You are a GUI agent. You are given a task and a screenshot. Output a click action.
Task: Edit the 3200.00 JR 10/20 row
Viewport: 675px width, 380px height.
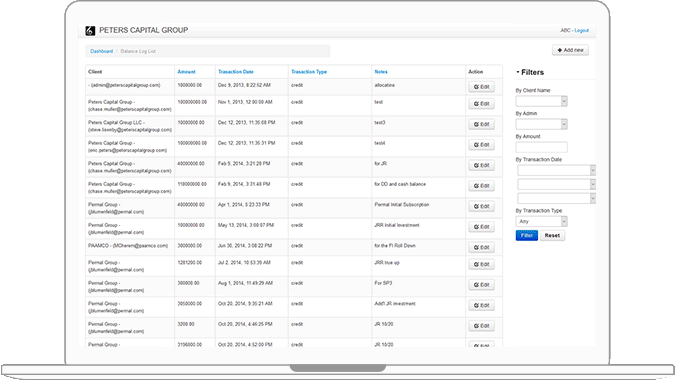click(481, 326)
